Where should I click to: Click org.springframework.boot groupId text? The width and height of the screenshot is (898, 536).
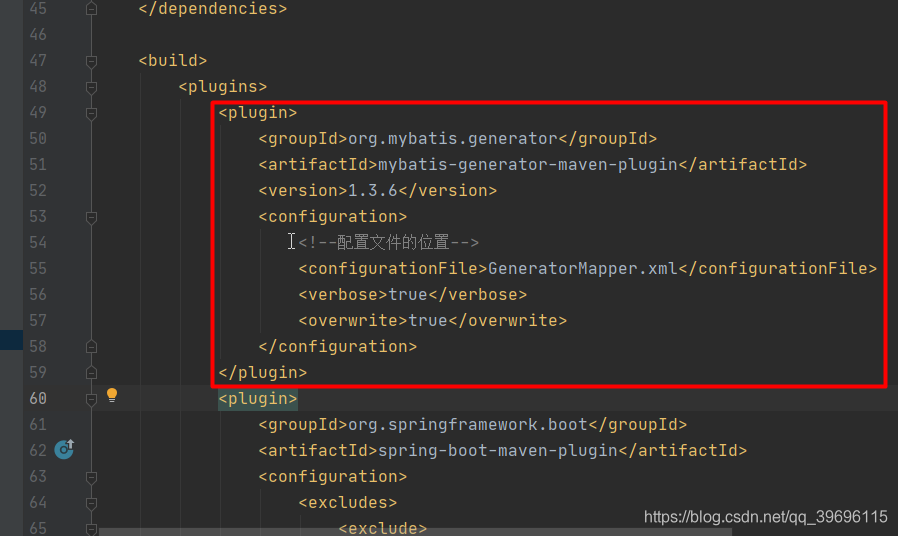pyautogui.click(x=468, y=425)
